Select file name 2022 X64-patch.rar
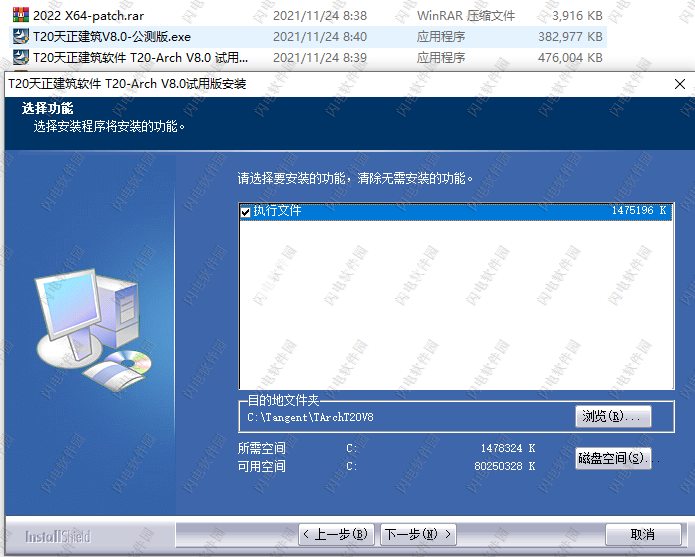695x557 pixels. tap(89, 16)
